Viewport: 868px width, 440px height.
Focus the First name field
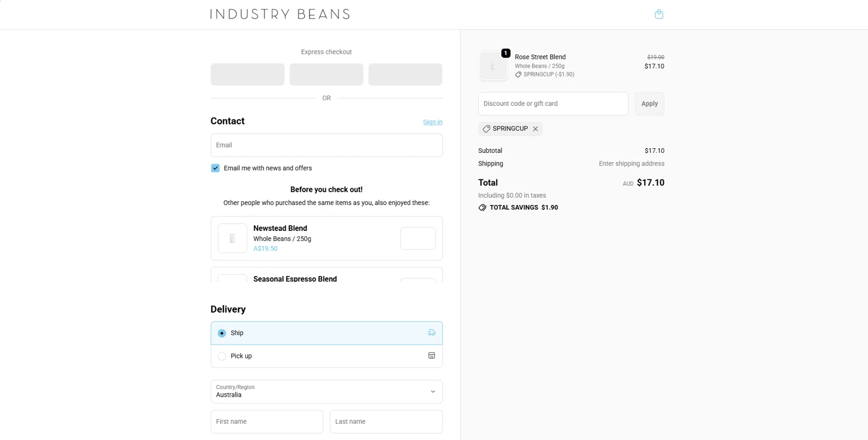click(x=267, y=421)
